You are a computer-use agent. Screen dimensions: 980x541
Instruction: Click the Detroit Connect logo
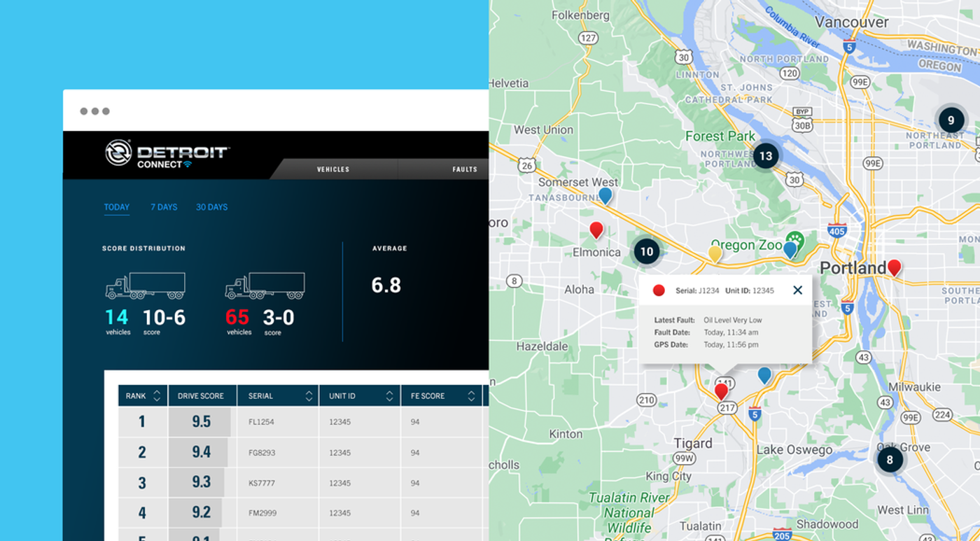pos(167,154)
